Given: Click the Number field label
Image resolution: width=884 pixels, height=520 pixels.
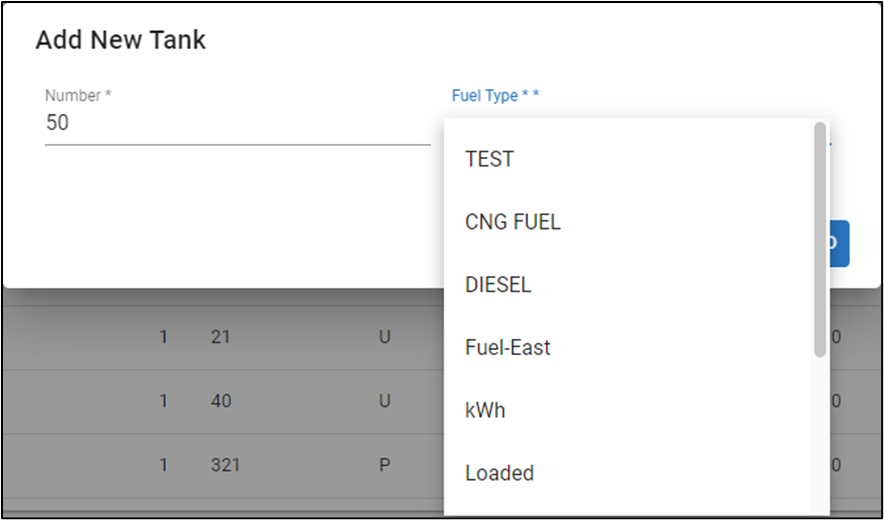Looking at the screenshot, I should 78,96.
